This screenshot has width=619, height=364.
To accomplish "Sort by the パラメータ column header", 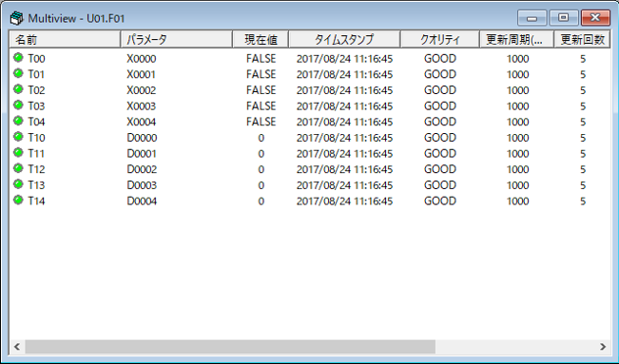I will click(177, 40).
